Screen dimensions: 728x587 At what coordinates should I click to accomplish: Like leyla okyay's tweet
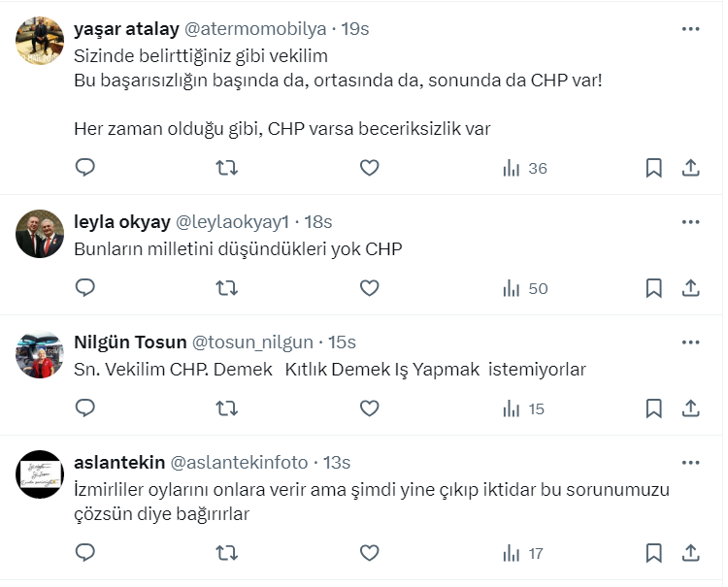(x=369, y=288)
